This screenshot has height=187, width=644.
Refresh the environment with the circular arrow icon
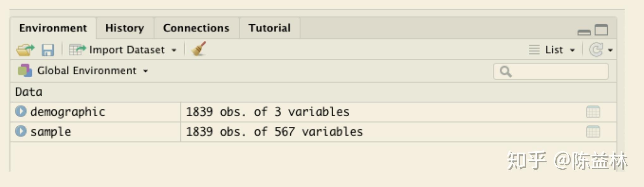click(596, 50)
